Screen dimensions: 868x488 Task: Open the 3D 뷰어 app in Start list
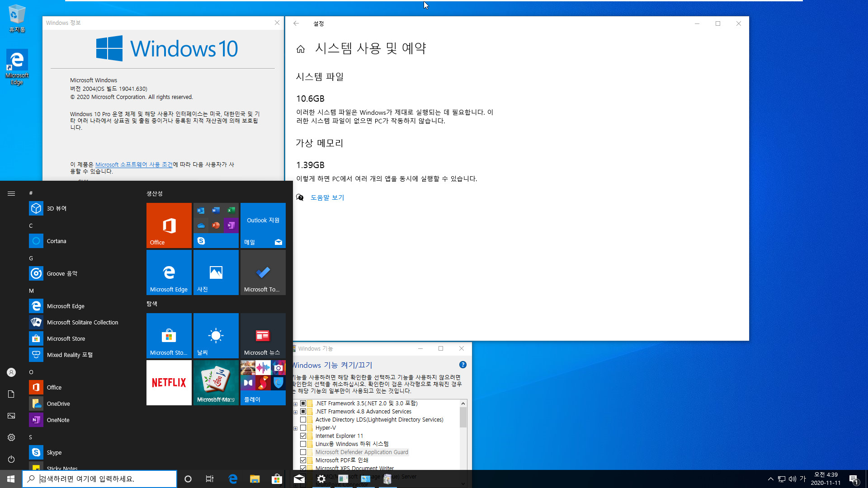tap(81, 208)
